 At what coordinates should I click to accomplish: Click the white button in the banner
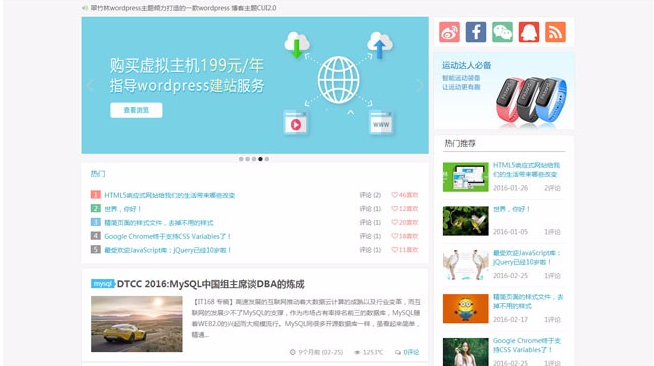point(136,110)
